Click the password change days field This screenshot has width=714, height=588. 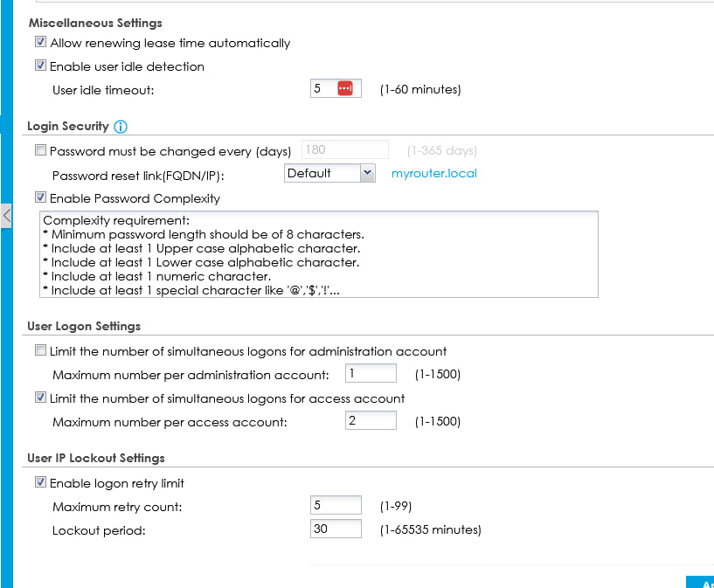tap(344, 150)
